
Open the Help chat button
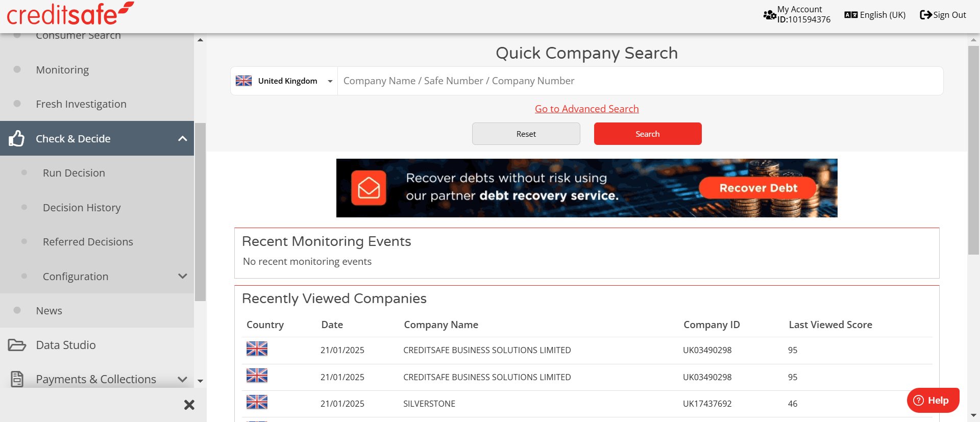click(933, 400)
